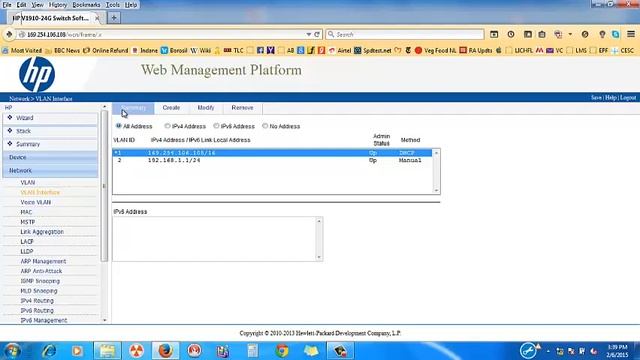Screen dimensions: 640x360
Task: Select the All Address radio button
Action: [x=118, y=126]
